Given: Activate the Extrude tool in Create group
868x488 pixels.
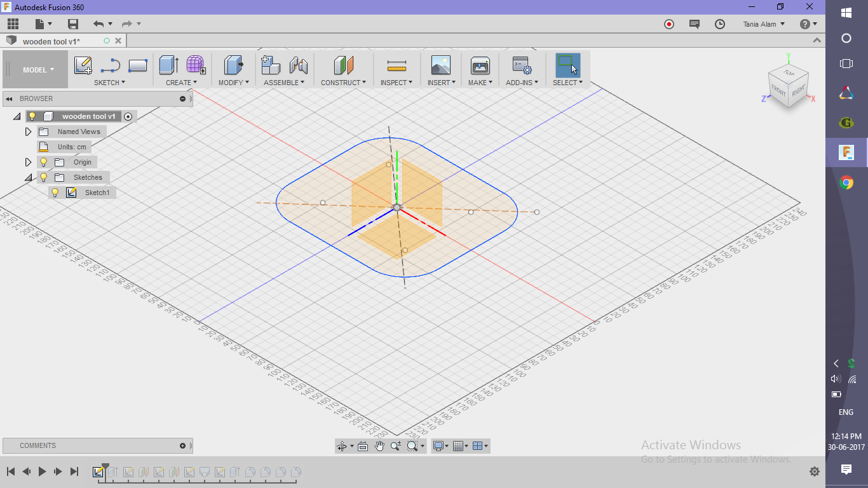Looking at the screenshot, I should click(168, 65).
